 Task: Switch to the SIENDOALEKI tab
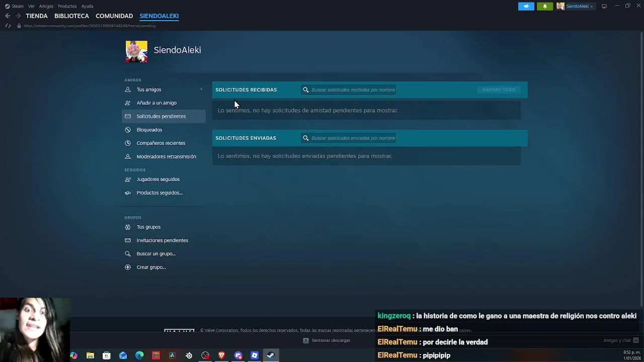159,16
